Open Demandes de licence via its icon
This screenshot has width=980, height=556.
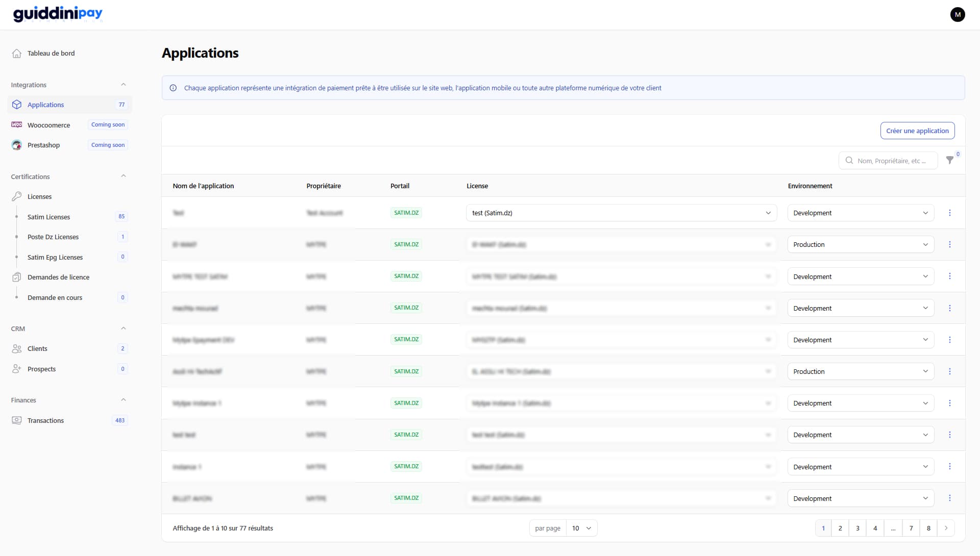17,277
